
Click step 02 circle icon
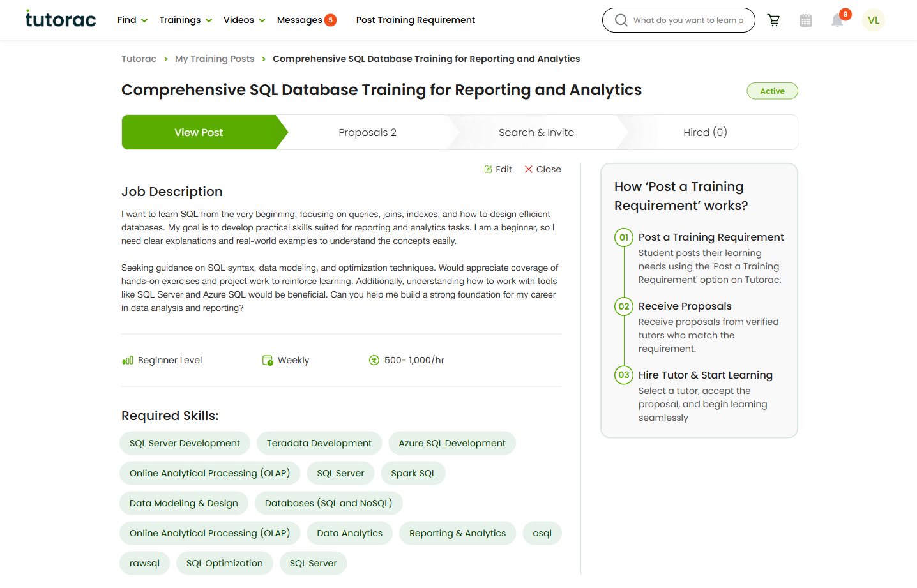pos(624,306)
